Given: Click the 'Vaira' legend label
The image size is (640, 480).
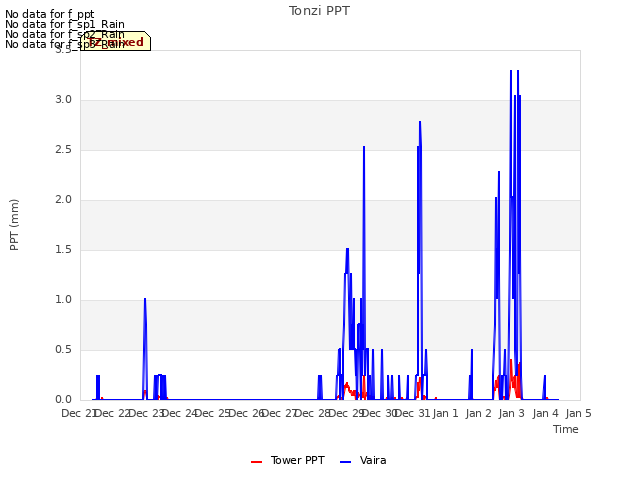Looking at the screenshot, I should (x=373, y=460).
